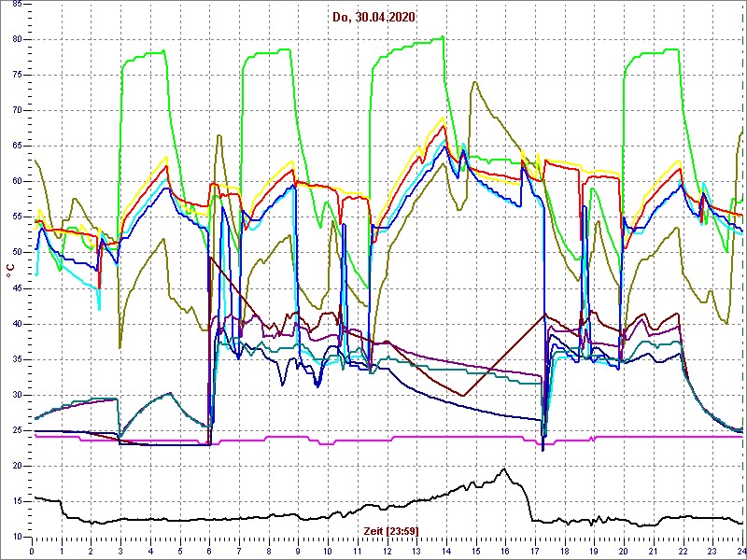Select the 75 tick on the temperature axis

pos(16,76)
